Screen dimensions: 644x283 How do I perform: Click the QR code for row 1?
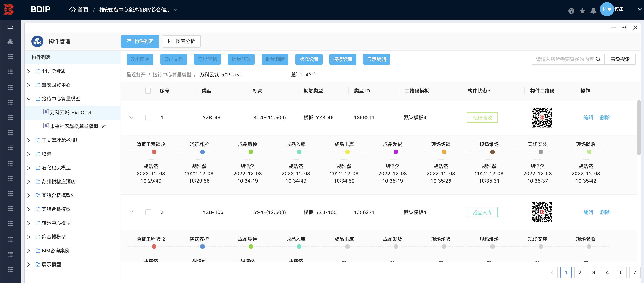click(x=542, y=118)
